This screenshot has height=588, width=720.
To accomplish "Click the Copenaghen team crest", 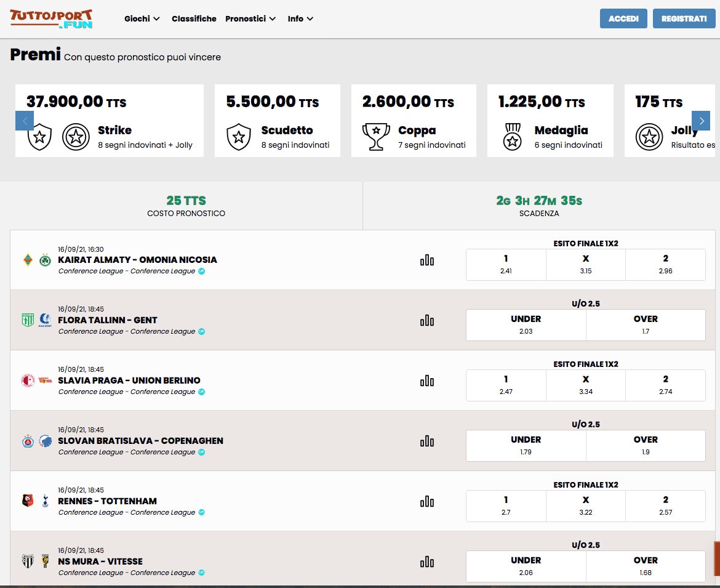I will click(45, 441).
